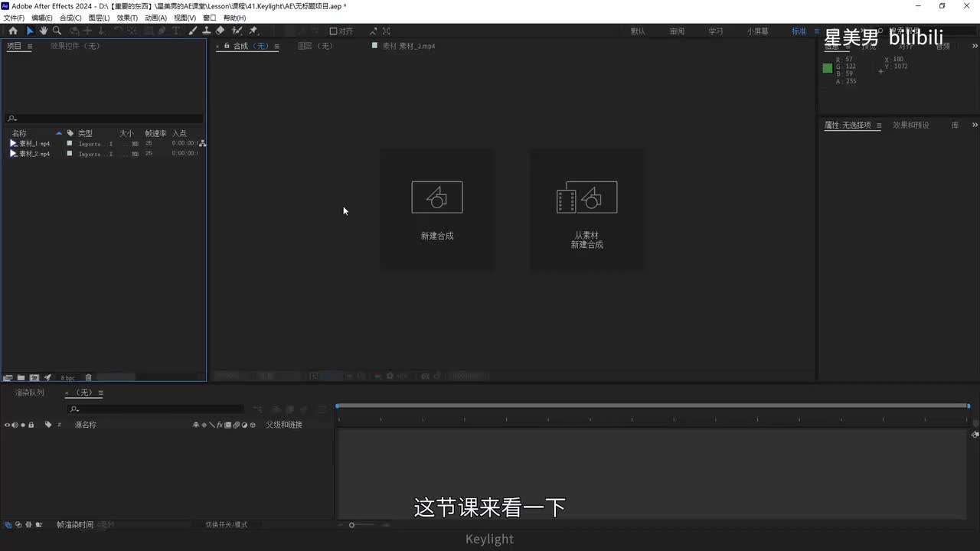980x551 pixels.
Task: Expand 素材_1.mp4 item in Project panel
Action: [x=12, y=143]
